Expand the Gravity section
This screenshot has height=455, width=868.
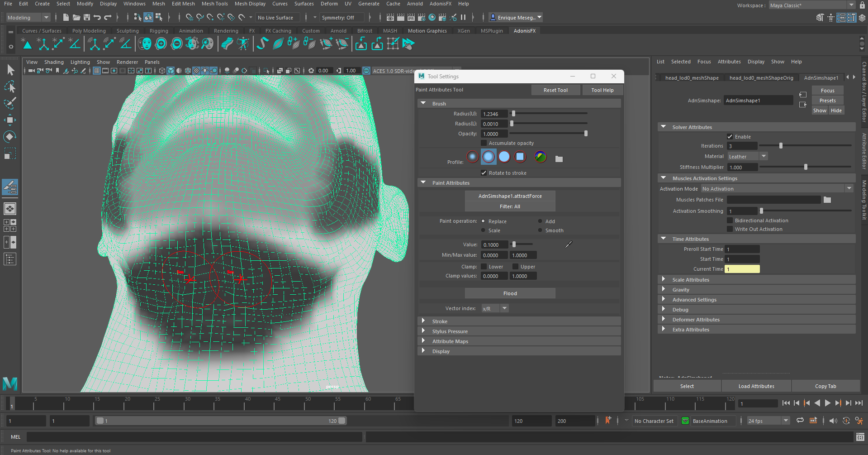[756, 290]
